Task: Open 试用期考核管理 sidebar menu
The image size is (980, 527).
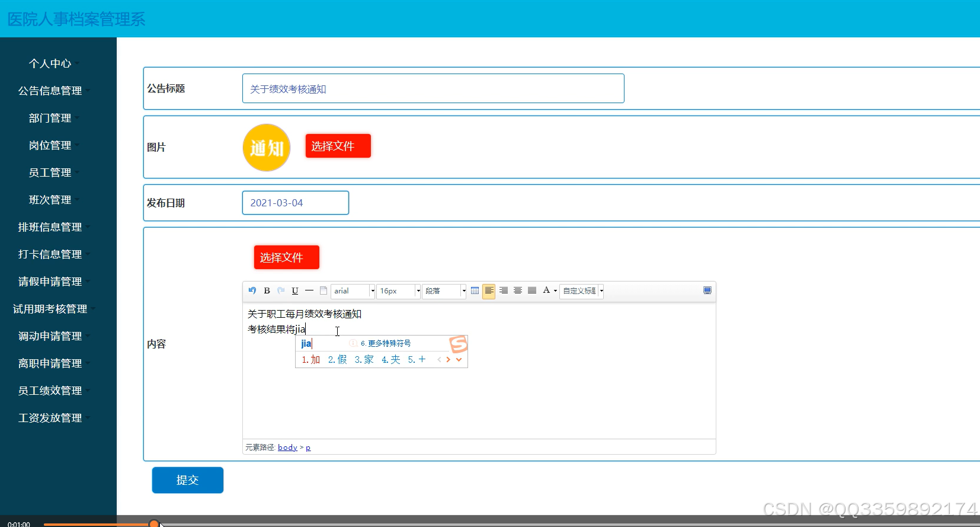Action: 50,309
